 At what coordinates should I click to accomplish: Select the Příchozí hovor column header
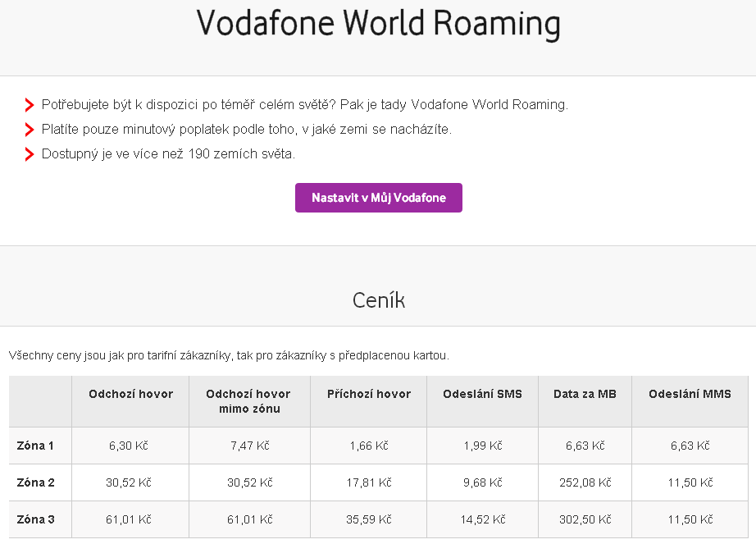[369, 394]
